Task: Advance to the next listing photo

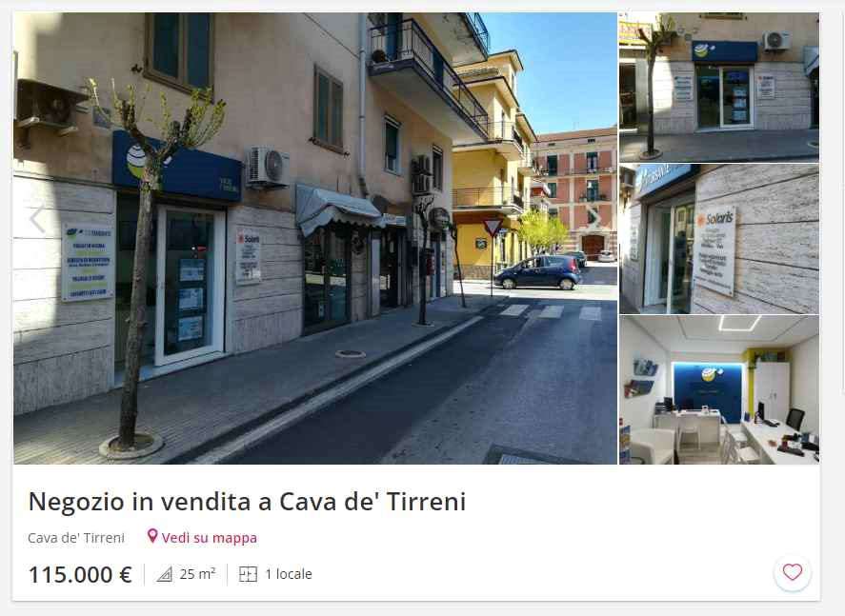Action: (x=594, y=217)
